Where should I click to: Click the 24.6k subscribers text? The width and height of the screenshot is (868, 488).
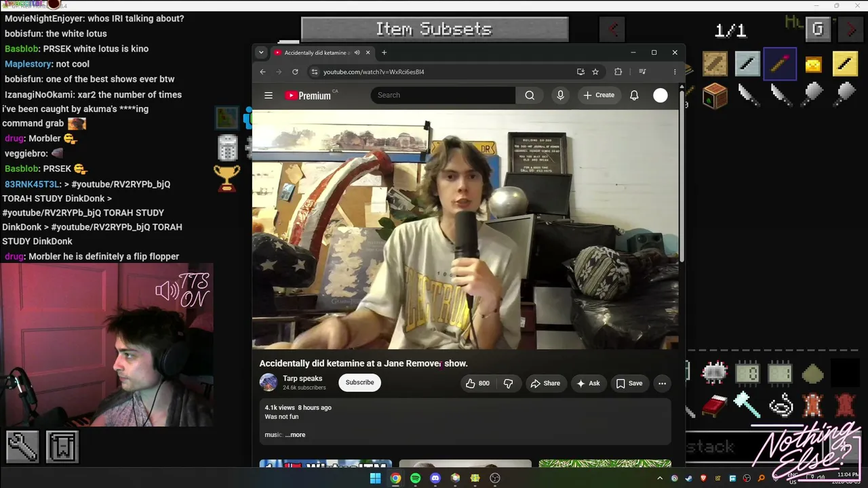304,388
